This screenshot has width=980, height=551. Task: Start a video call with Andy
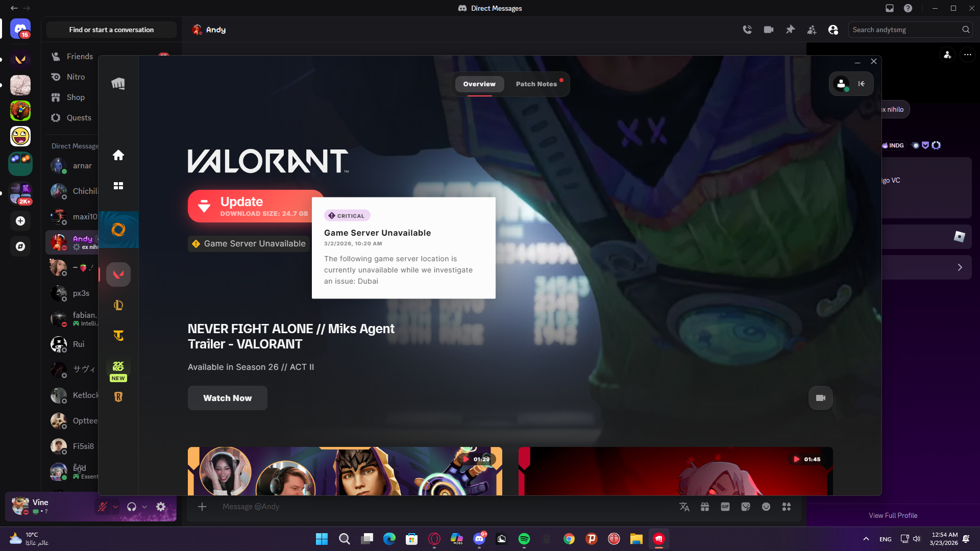[x=768, y=30]
